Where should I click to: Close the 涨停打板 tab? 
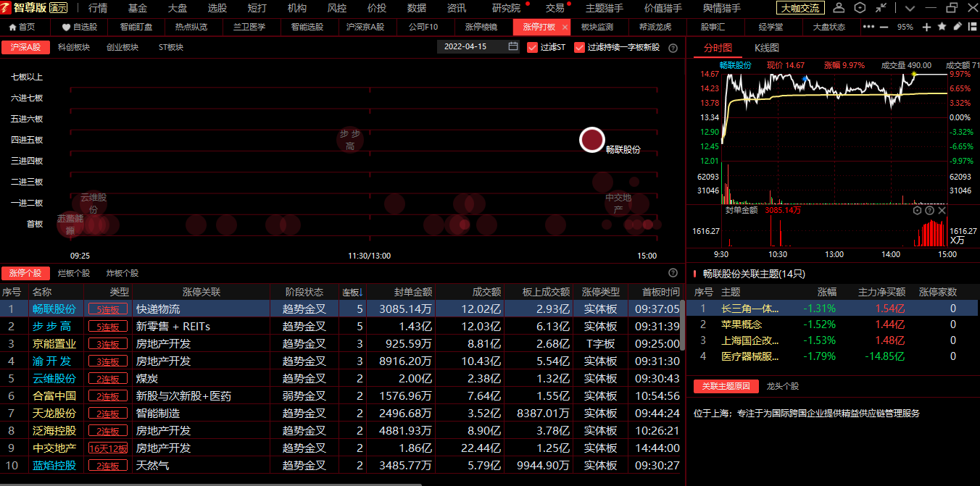click(565, 27)
